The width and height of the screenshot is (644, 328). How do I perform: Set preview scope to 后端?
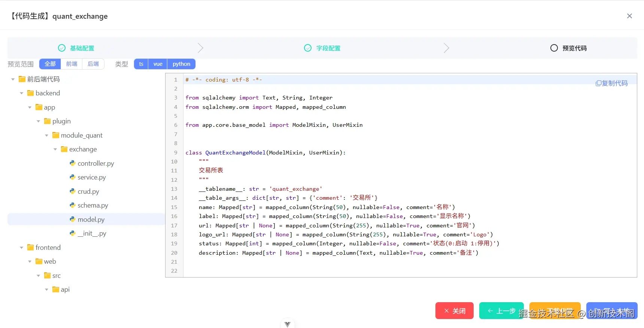pos(93,64)
